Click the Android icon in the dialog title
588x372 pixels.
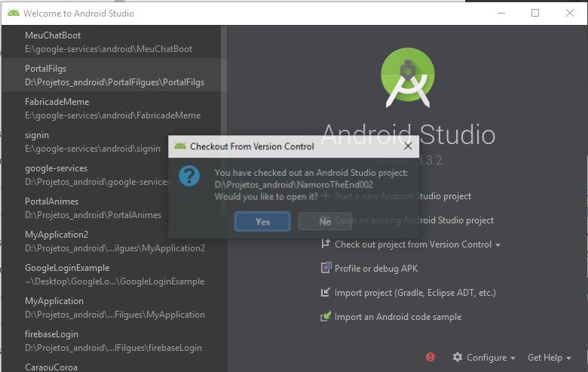click(180, 146)
